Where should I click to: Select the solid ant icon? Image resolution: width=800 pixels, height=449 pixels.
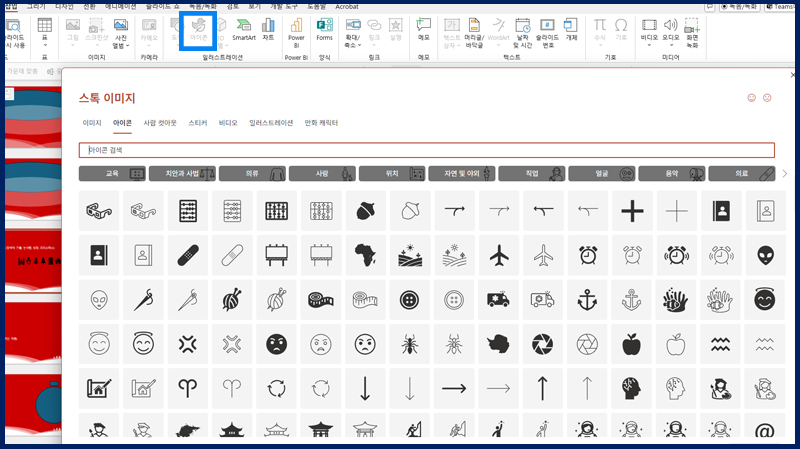pos(410,344)
